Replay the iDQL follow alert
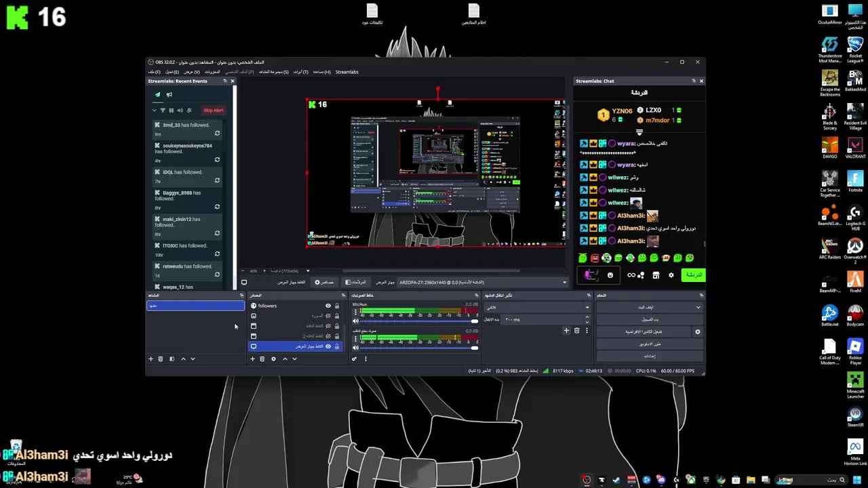This screenshot has width=868, height=488. tap(217, 180)
